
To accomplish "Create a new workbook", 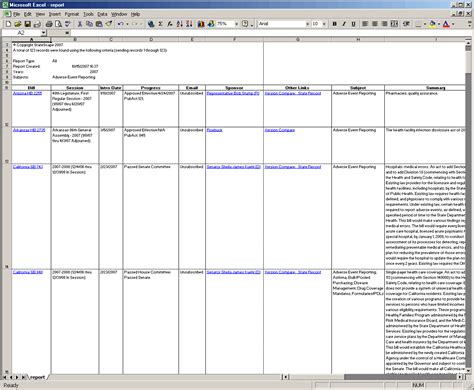I will click(x=8, y=24).
